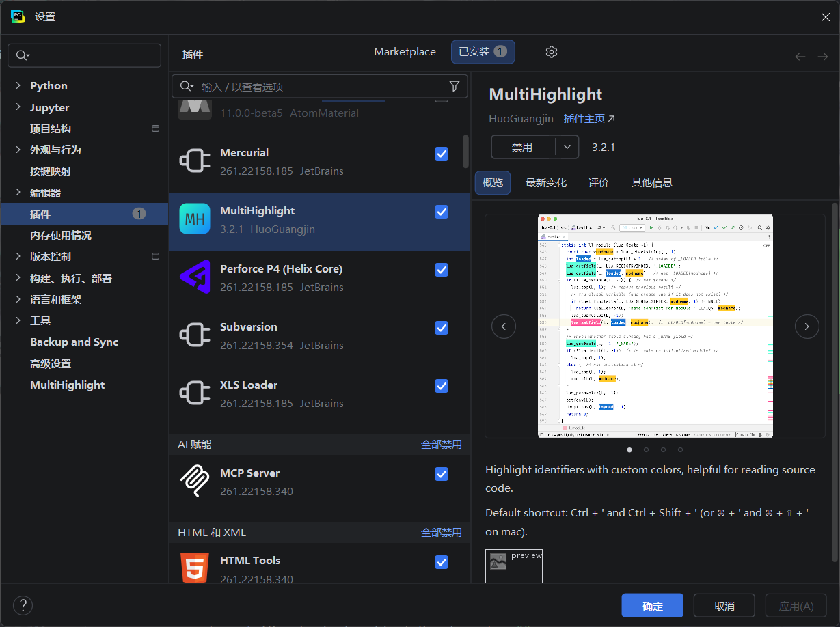
Task: Click the filter funnel icon in plugin search
Action: (x=455, y=86)
